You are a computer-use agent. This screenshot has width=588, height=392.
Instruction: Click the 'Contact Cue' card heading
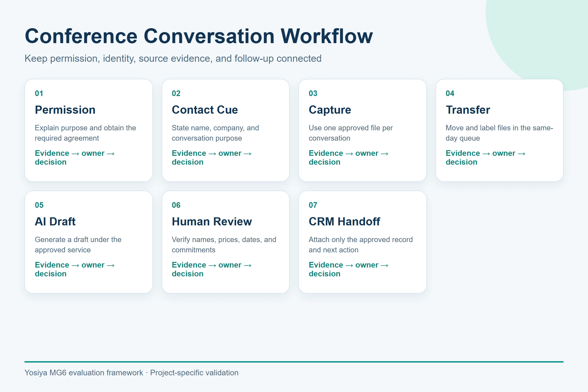pyautogui.click(x=205, y=110)
